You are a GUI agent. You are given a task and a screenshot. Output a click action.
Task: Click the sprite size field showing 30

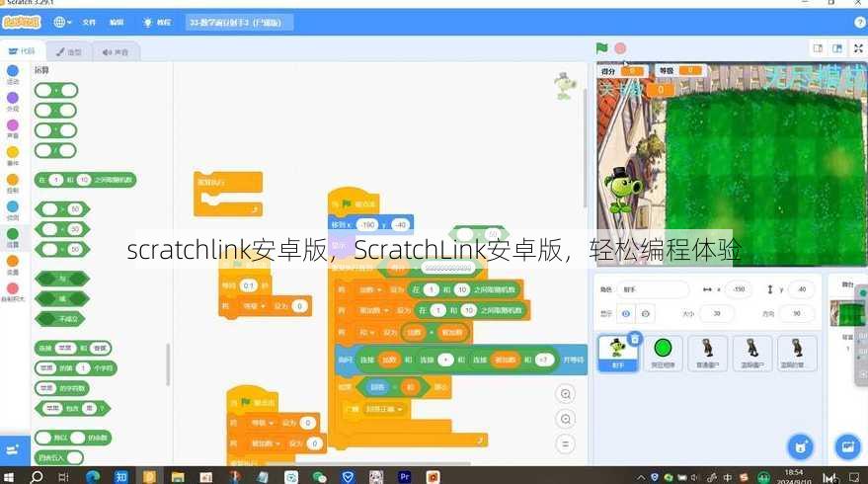point(716,313)
